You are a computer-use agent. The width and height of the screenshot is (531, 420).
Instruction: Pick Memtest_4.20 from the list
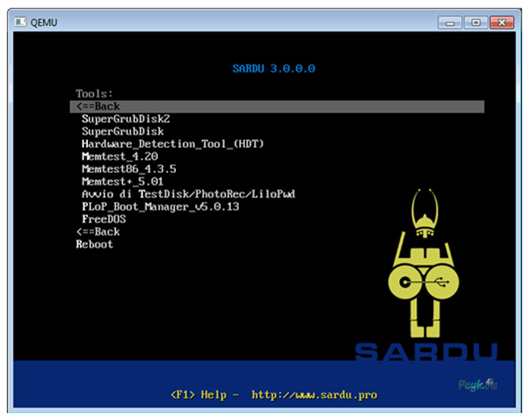tap(120, 156)
